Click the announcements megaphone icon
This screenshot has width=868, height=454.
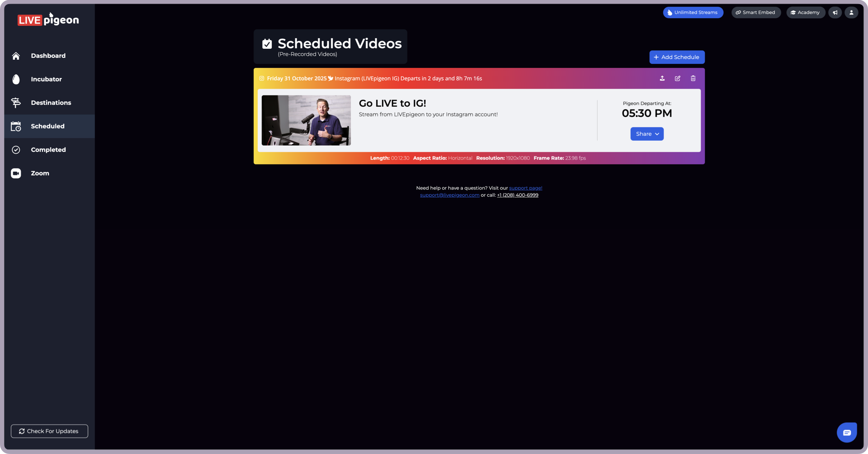[835, 13]
